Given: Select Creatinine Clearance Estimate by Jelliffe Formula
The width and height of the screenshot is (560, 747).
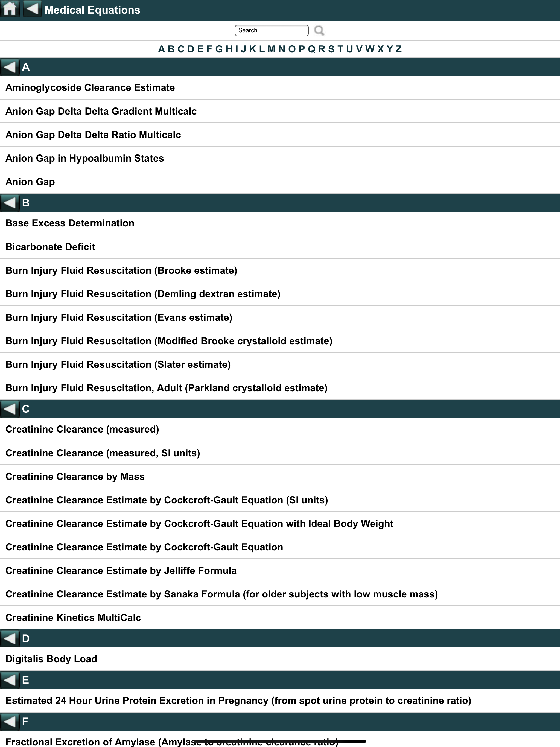Looking at the screenshot, I should point(121,571).
